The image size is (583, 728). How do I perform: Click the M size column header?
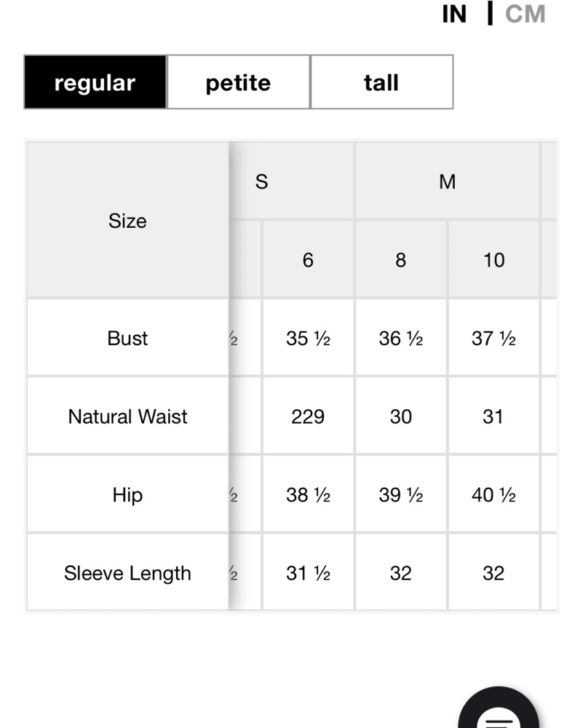[448, 181]
